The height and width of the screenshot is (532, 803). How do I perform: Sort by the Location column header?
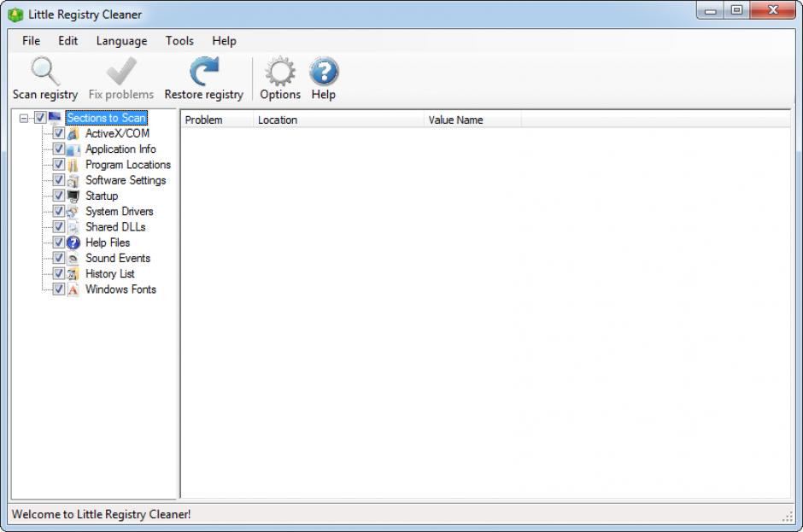point(338,120)
